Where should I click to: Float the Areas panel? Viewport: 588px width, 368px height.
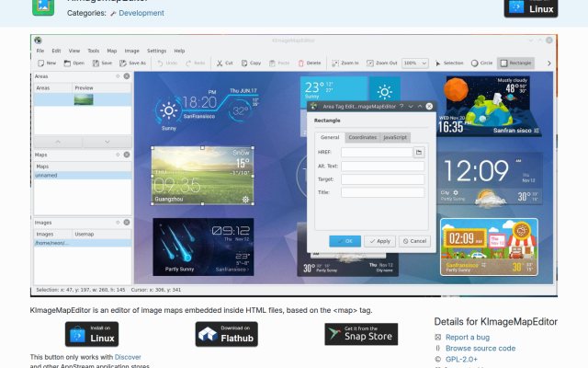point(118,76)
